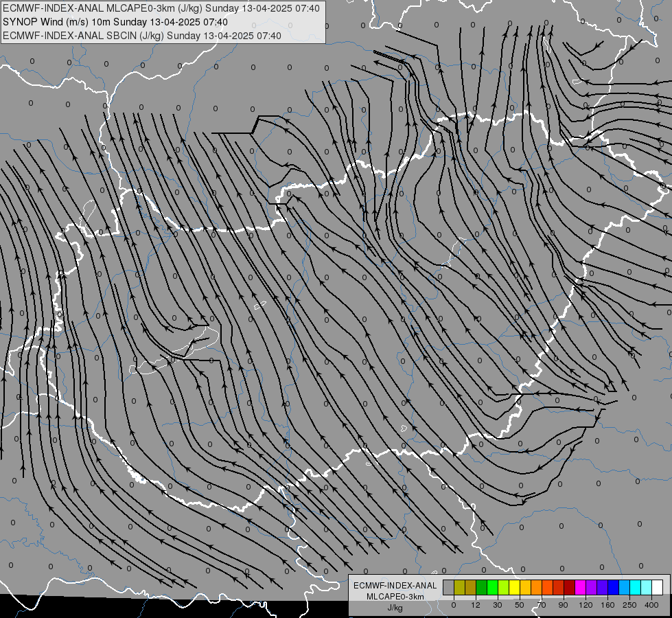Click the ECMWF-INDEX-ANAL SBCIN title line

coord(142,36)
